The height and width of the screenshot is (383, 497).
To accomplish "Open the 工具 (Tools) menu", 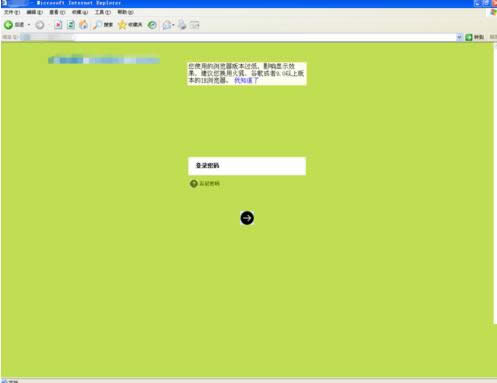I will click(x=103, y=12).
